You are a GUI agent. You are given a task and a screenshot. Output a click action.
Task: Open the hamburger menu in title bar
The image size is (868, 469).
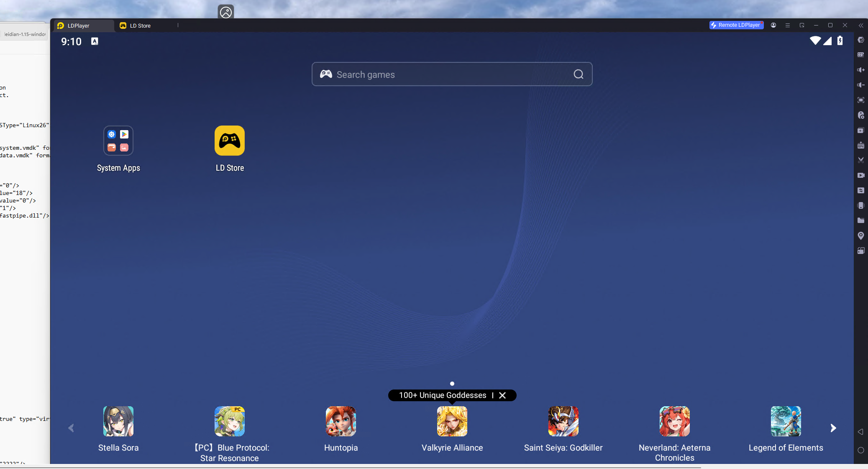[787, 26]
